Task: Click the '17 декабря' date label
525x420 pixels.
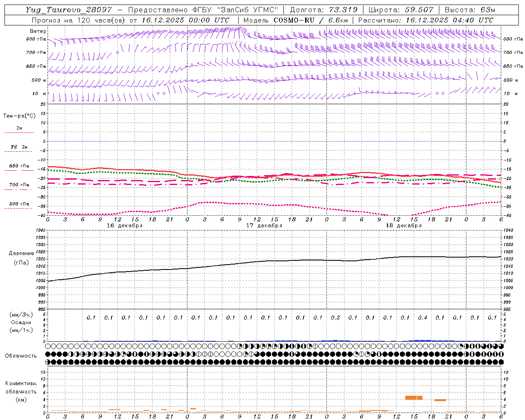Action: point(264,226)
